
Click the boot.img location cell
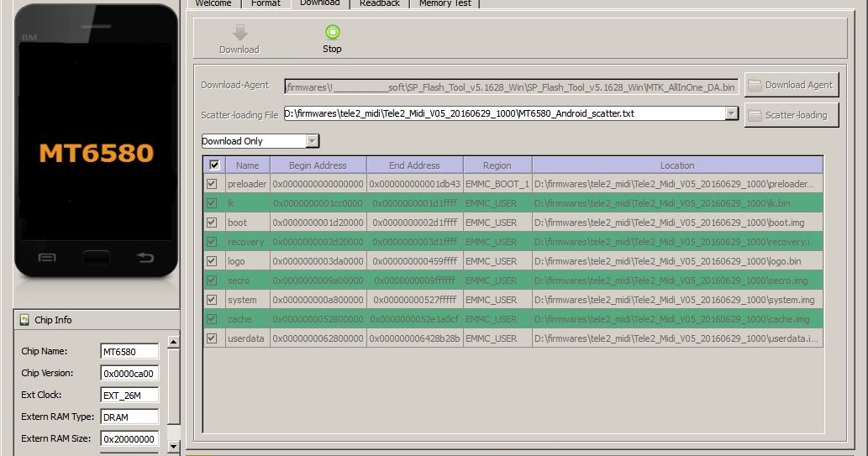click(677, 223)
